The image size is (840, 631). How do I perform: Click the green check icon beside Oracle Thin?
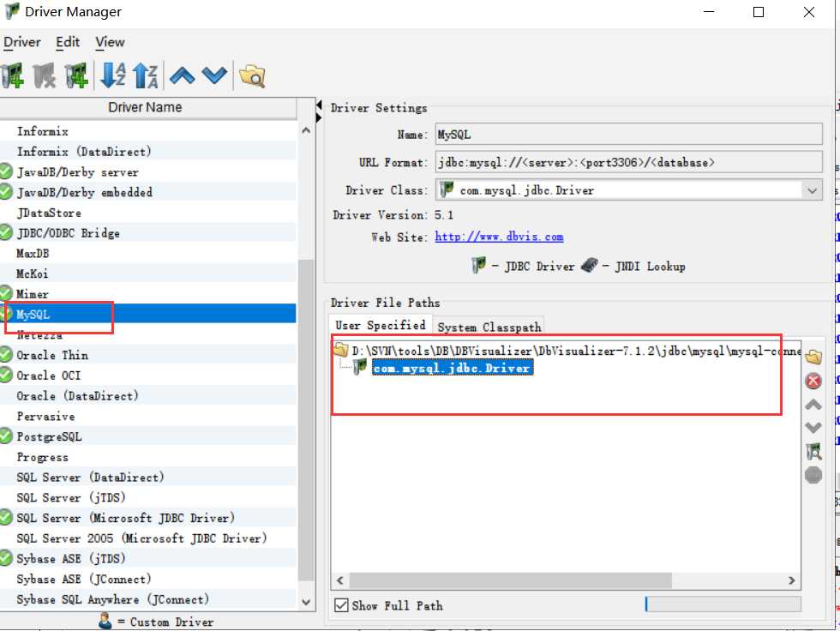point(6,355)
